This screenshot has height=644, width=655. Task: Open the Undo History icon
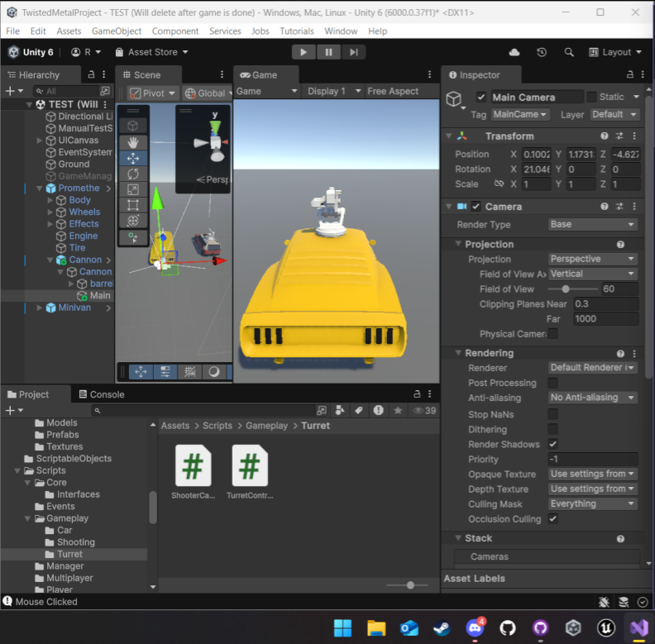pyautogui.click(x=542, y=52)
